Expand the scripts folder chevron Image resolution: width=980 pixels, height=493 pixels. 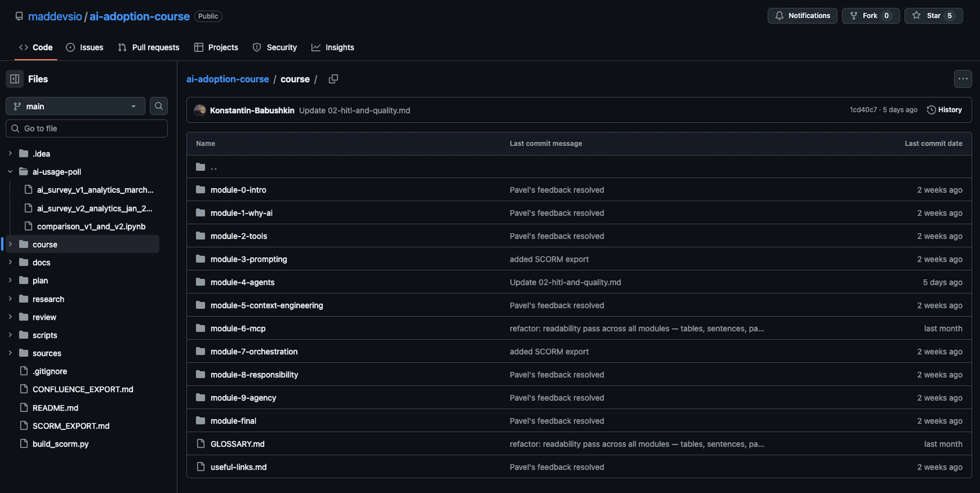point(10,335)
